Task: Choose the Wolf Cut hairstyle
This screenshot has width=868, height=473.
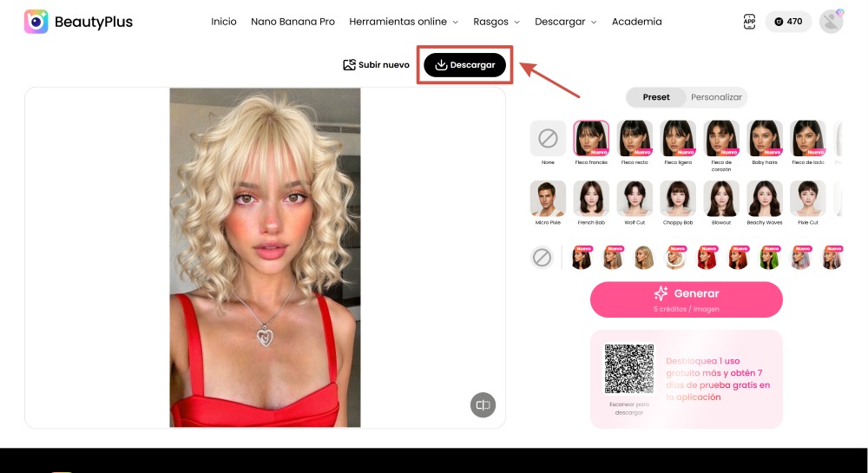Action: click(x=635, y=198)
